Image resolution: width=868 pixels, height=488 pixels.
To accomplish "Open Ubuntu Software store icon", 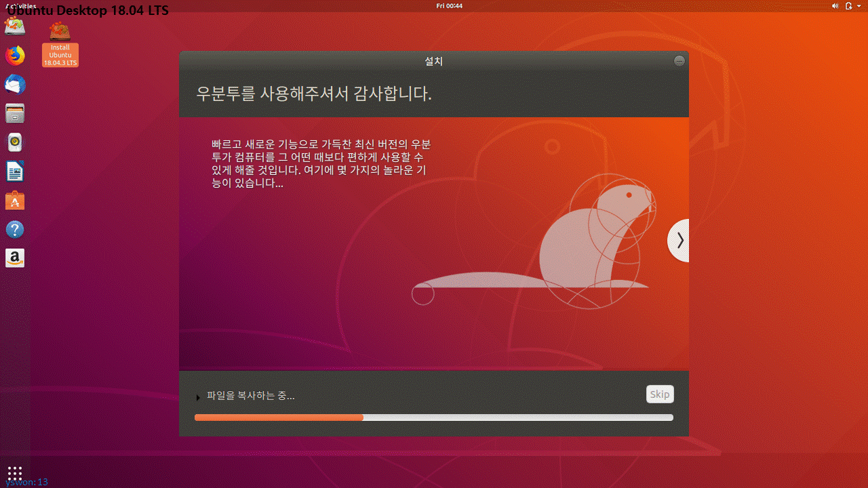I will 15,201.
